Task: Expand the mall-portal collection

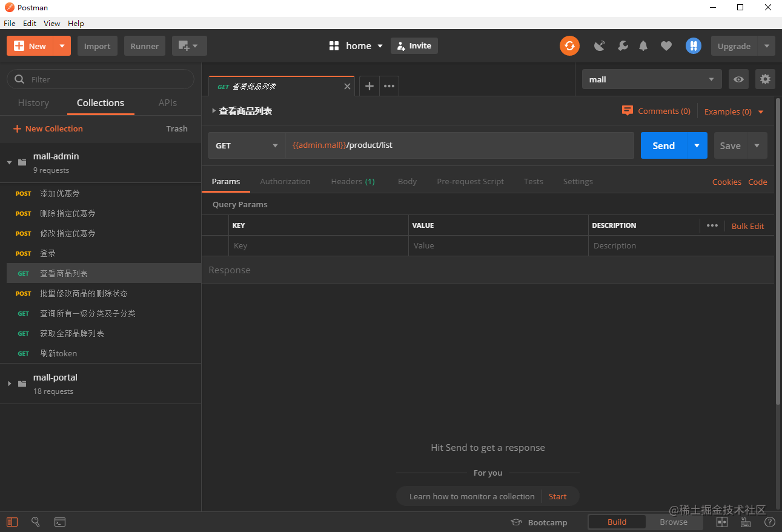Action: click(x=9, y=384)
